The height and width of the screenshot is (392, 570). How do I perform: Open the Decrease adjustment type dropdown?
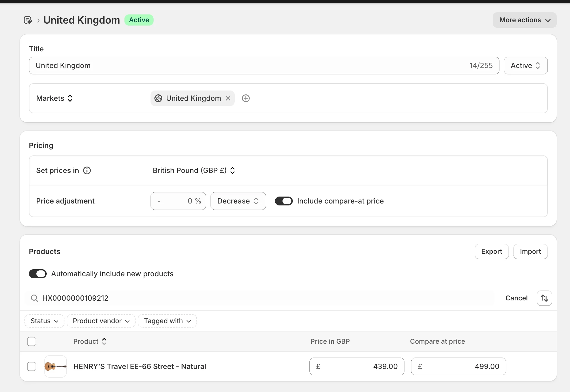coord(238,201)
